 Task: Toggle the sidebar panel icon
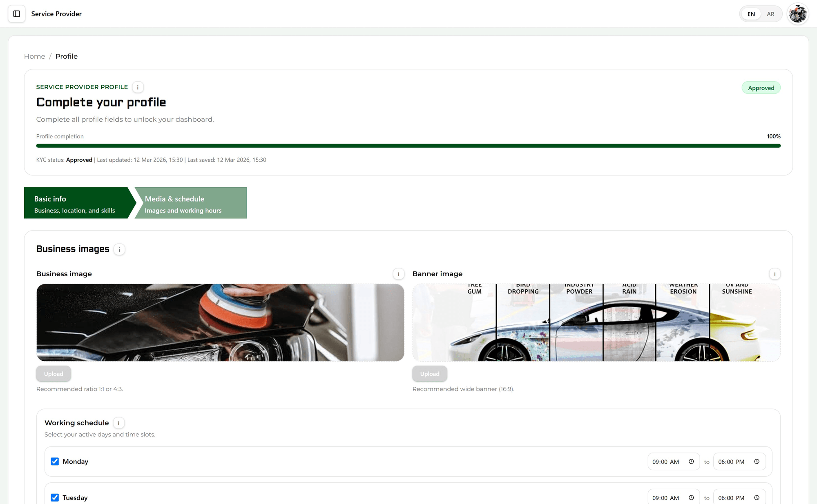coord(17,14)
